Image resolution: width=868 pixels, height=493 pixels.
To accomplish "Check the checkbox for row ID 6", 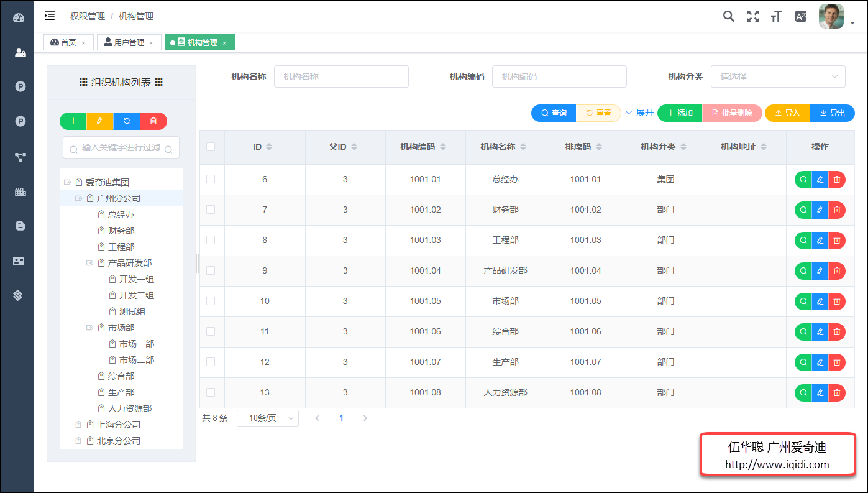I will 211,179.
